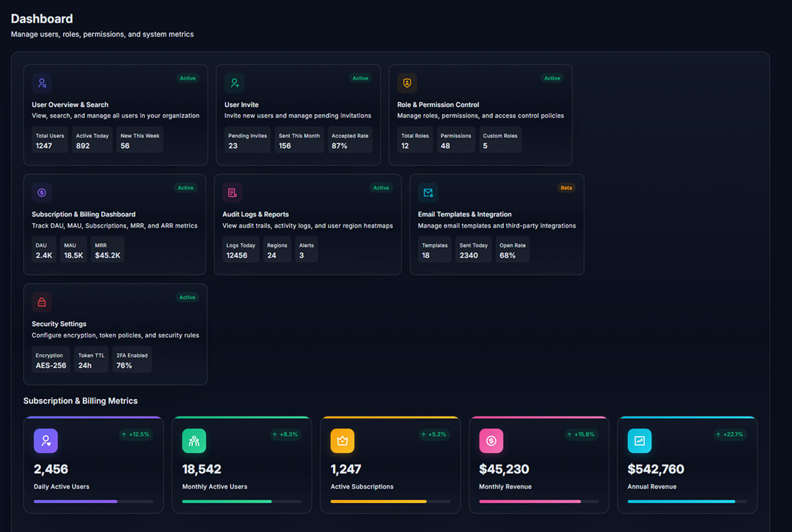Click the Daily Active Users purple user icon
The width and height of the screenshot is (792, 532).
pos(45,441)
